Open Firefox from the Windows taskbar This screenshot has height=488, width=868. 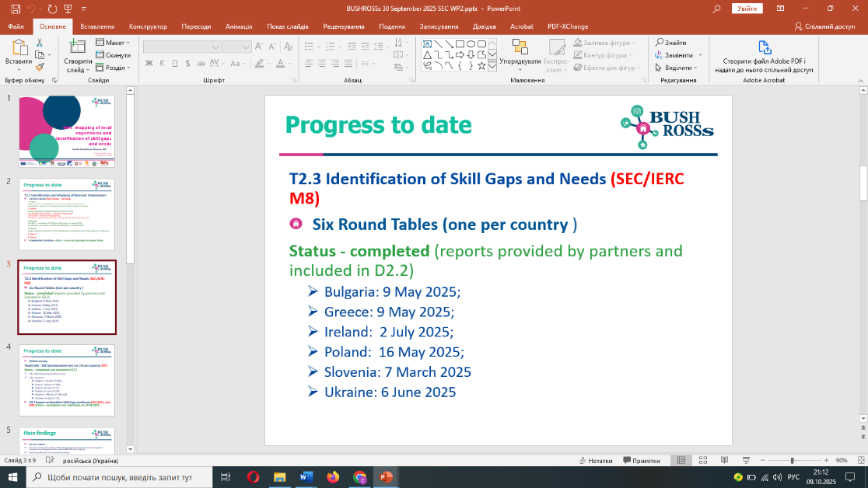[333, 476]
